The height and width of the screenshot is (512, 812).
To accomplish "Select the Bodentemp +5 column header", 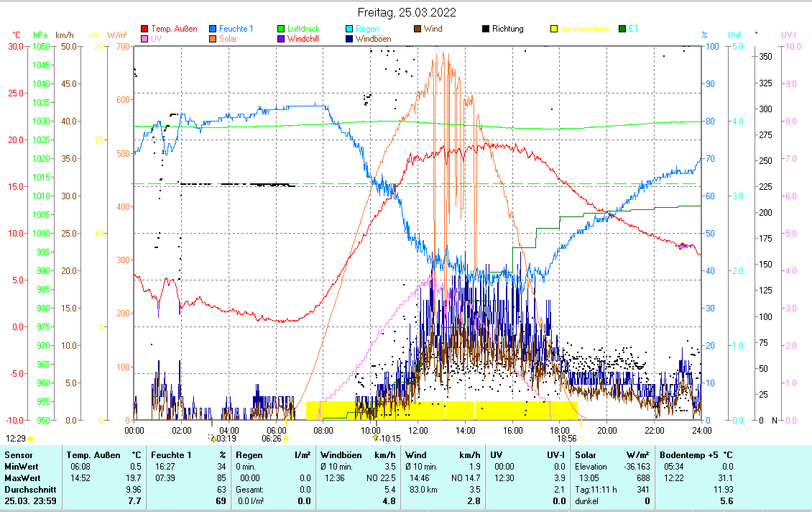I will pyautogui.click(x=687, y=455).
